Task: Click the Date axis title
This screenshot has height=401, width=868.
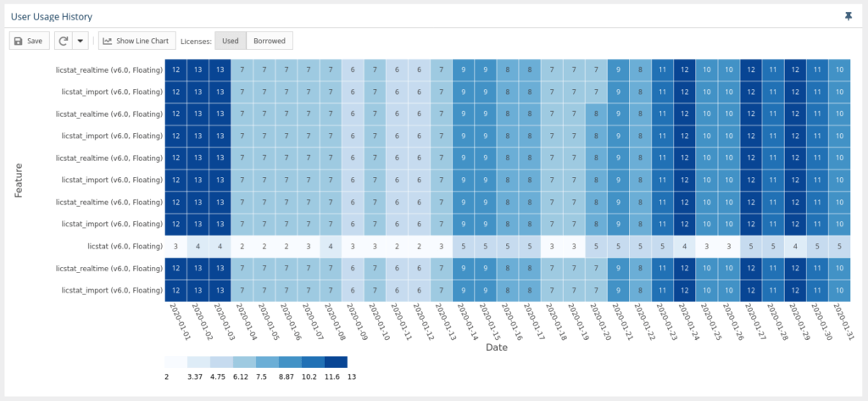Action: click(x=497, y=348)
